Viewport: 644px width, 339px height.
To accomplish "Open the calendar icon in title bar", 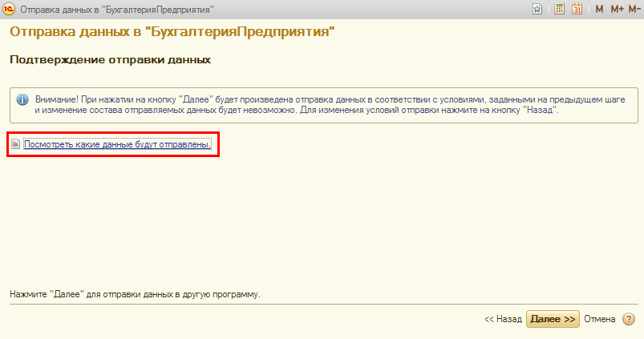I will (x=577, y=9).
